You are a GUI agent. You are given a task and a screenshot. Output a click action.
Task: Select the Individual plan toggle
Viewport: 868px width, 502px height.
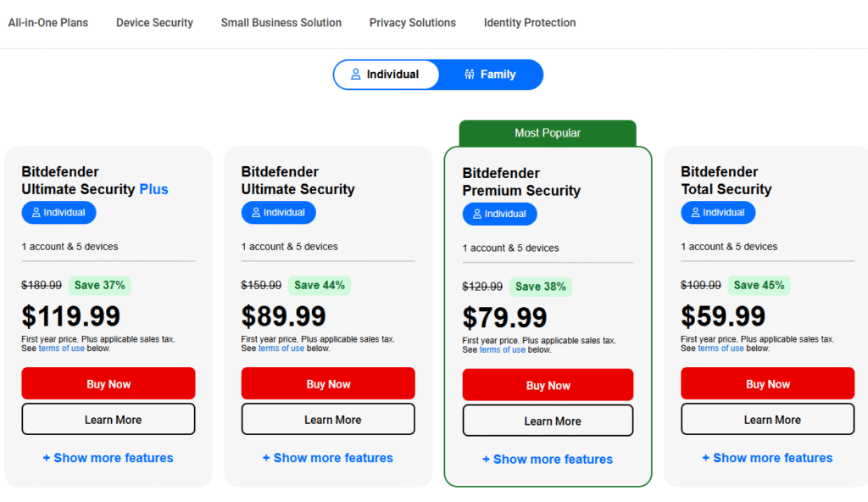pos(386,75)
